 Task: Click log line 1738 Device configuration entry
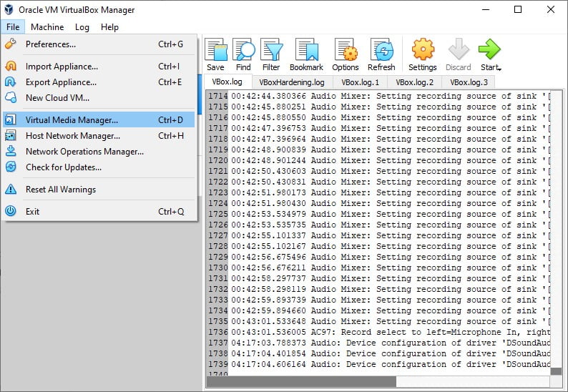tap(391, 353)
